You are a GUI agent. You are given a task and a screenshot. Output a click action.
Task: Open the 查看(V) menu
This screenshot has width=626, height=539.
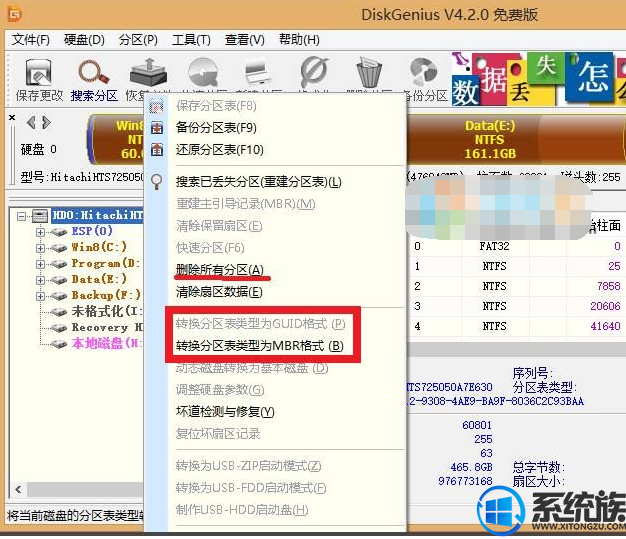[x=244, y=40]
